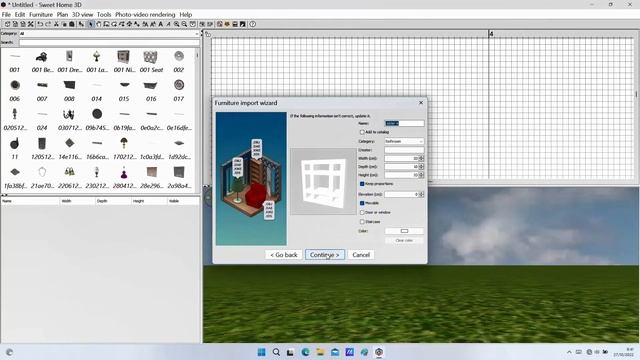Click the Add furniture toolbar icon
This screenshot has width=640, height=360.
pyautogui.click(x=81, y=24)
